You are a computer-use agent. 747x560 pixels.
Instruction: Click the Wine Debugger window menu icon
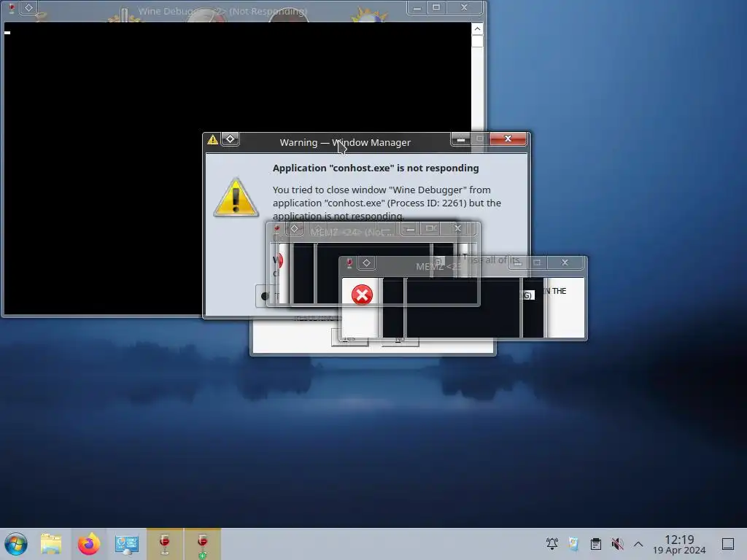point(12,7)
